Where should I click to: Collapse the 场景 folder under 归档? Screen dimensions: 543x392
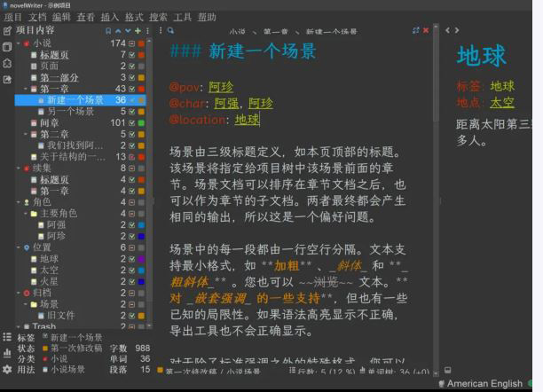(x=26, y=304)
